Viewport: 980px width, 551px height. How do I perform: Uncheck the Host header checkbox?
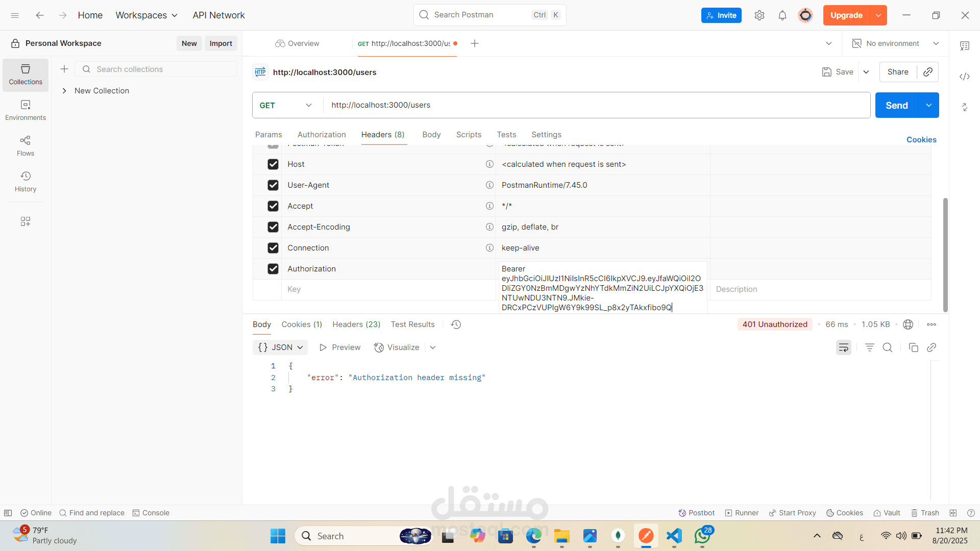[x=273, y=164]
